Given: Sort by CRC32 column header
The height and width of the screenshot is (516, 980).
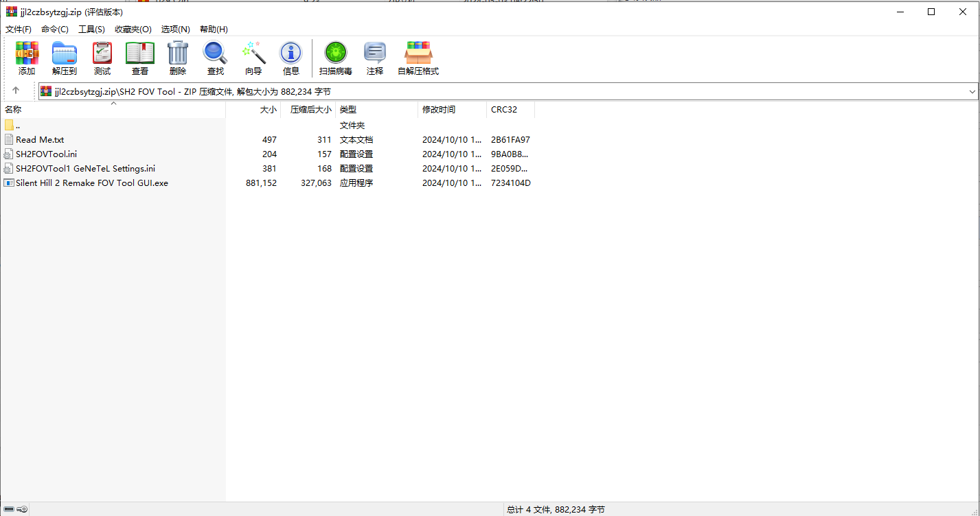Looking at the screenshot, I should tap(511, 110).
